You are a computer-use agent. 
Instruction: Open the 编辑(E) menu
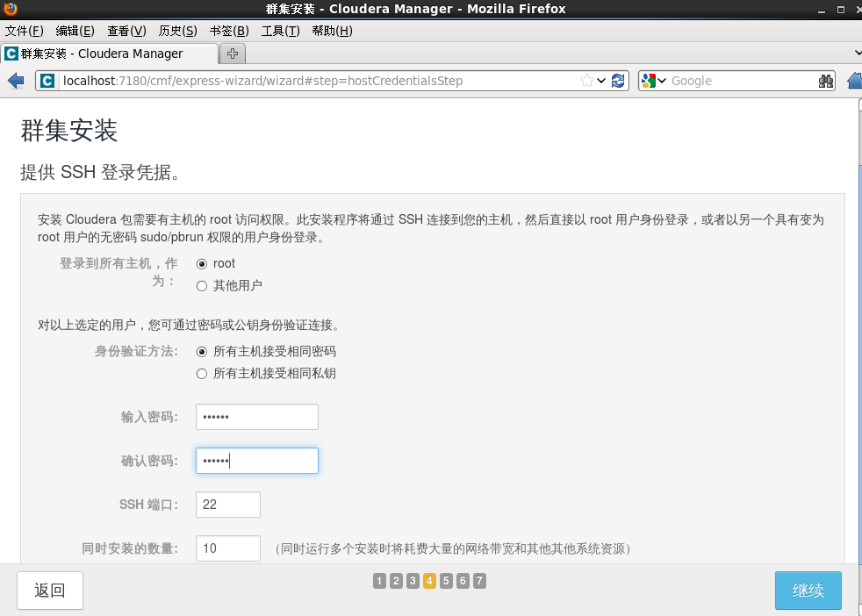coord(75,31)
